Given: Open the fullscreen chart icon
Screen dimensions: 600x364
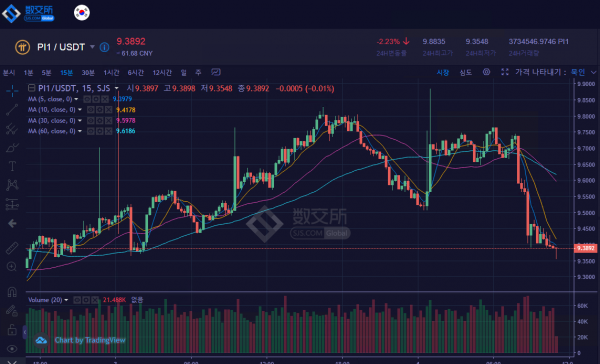Looking at the screenshot, I should pyautogui.click(x=505, y=72).
